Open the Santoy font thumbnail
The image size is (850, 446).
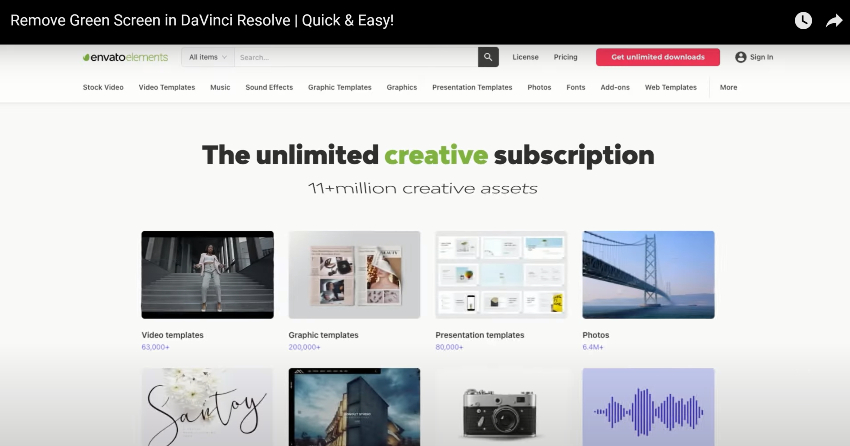click(208, 407)
